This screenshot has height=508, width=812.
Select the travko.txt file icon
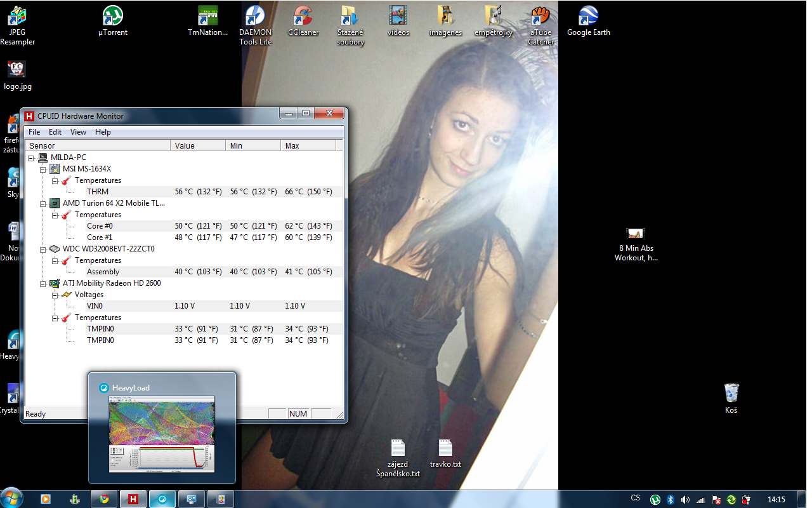click(x=445, y=448)
